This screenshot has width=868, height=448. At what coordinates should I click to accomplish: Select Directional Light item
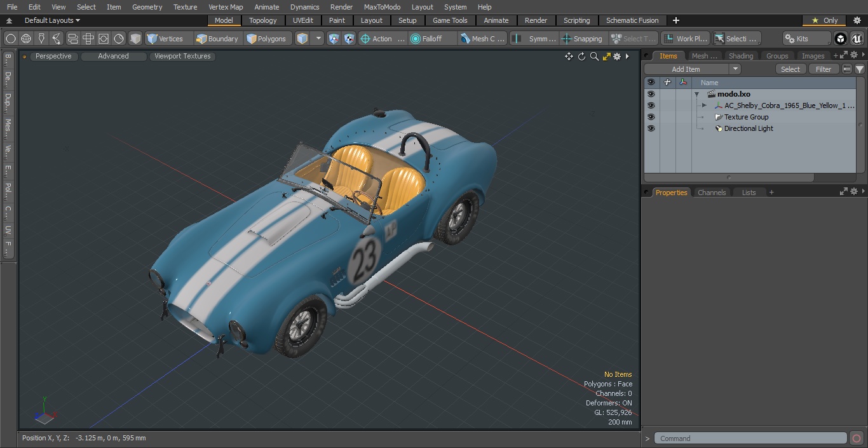click(x=749, y=128)
